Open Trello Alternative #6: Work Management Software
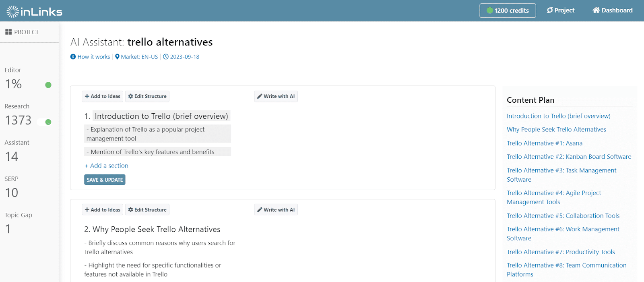Viewport: 644px width, 282px height. [x=563, y=234]
